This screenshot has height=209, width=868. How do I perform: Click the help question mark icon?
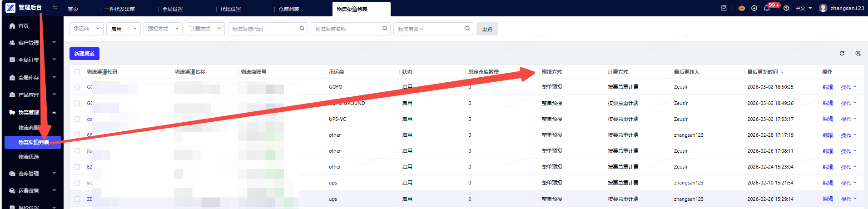pos(786,8)
